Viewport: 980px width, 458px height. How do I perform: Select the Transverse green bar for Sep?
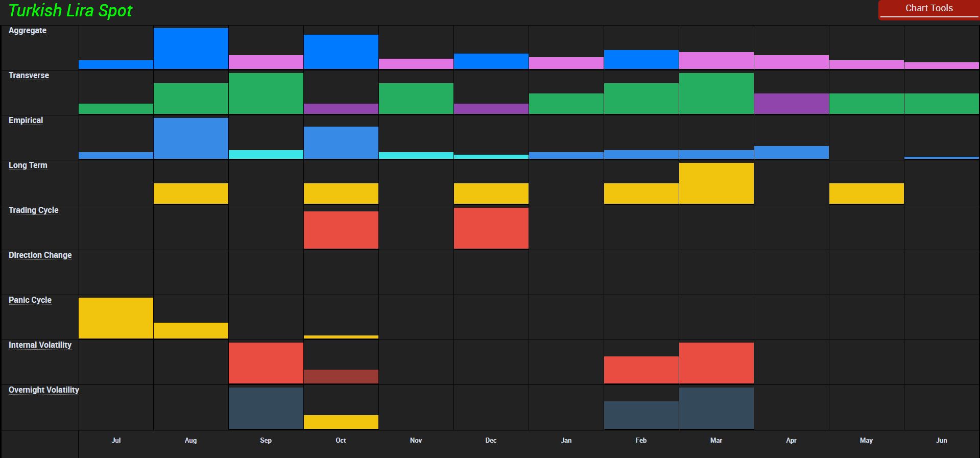click(266, 93)
